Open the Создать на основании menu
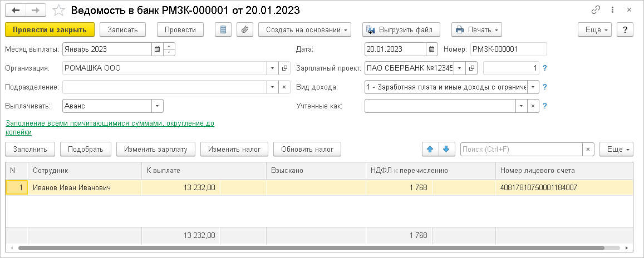644x258 pixels. [x=305, y=29]
